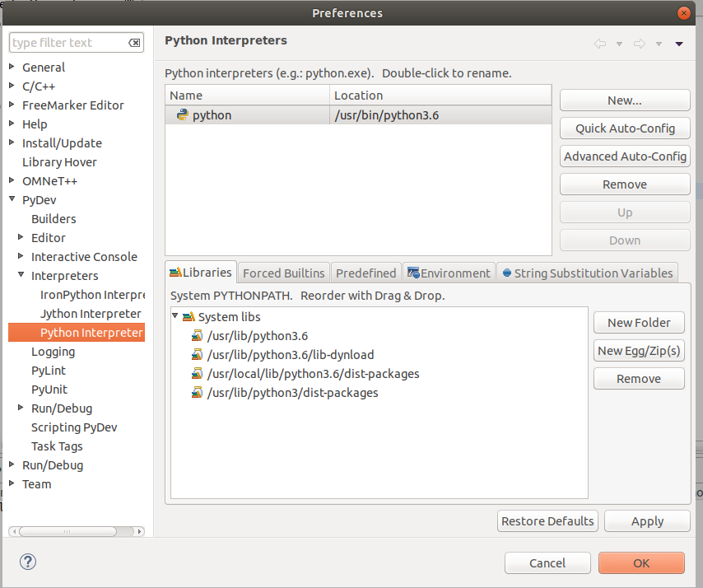Expand the PyDev Editor node
Screen dimensions: 703x588
(21, 237)
